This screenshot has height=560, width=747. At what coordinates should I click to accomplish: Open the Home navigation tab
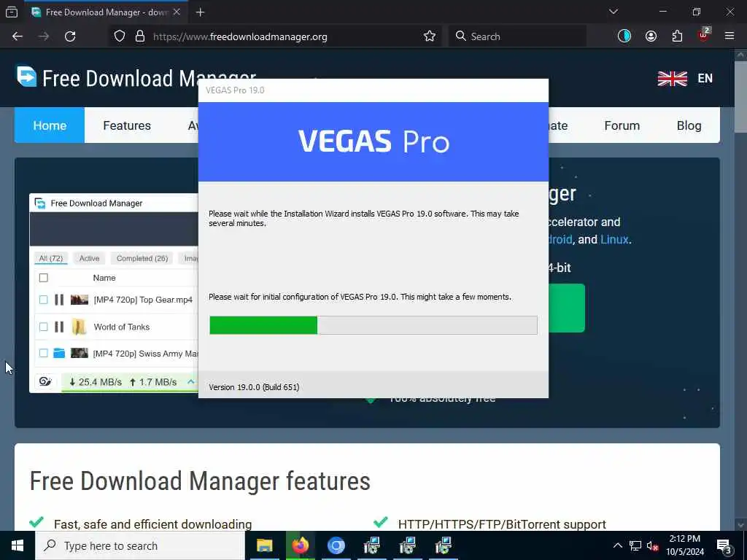(50, 125)
